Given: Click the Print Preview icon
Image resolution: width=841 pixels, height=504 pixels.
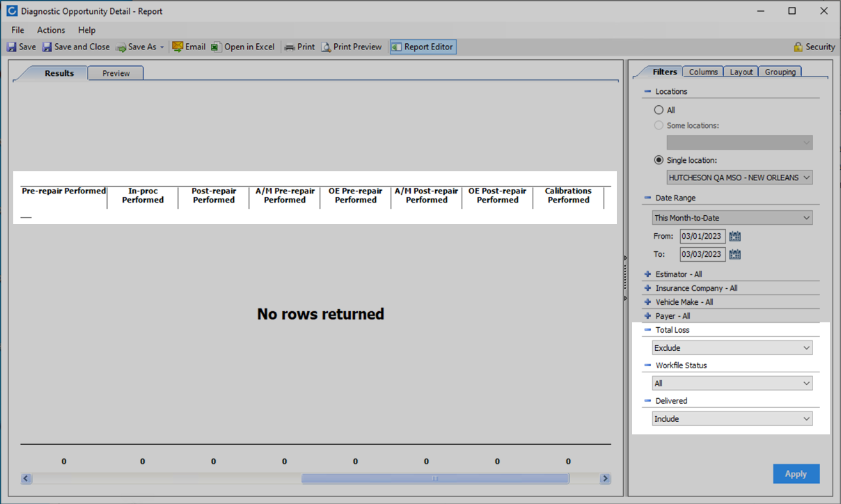Looking at the screenshot, I should [326, 47].
